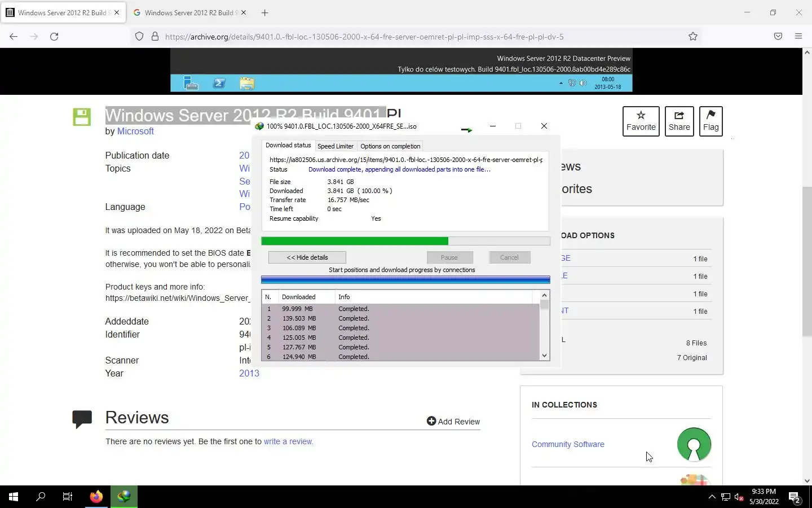Click the software floppy disk item icon
The width and height of the screenshot is (812, 508).
82,117
